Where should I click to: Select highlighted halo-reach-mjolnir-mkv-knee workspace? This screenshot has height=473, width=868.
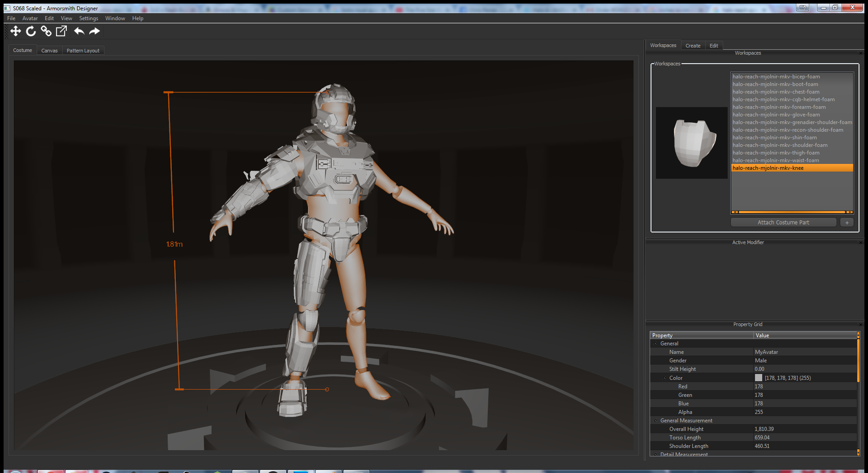pyautogui.click(x=792, y=168)
